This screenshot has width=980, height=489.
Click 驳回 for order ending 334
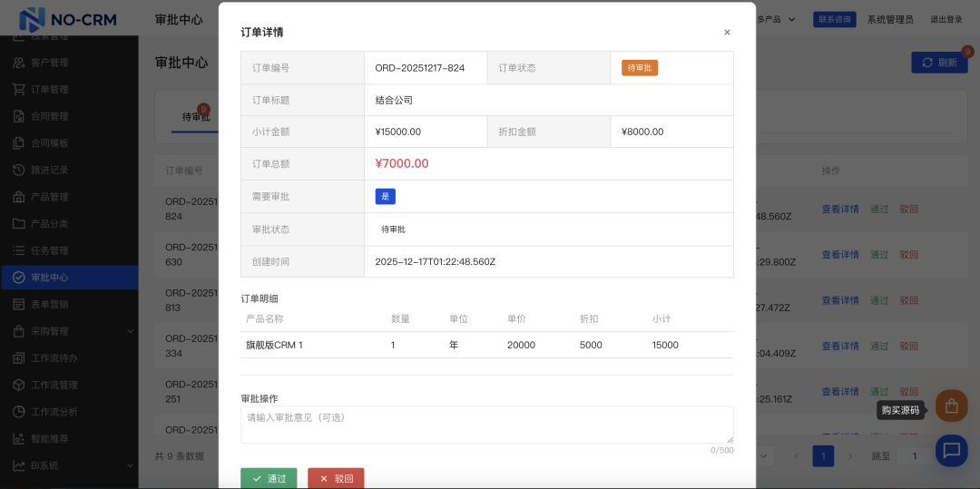pos(908,346)
